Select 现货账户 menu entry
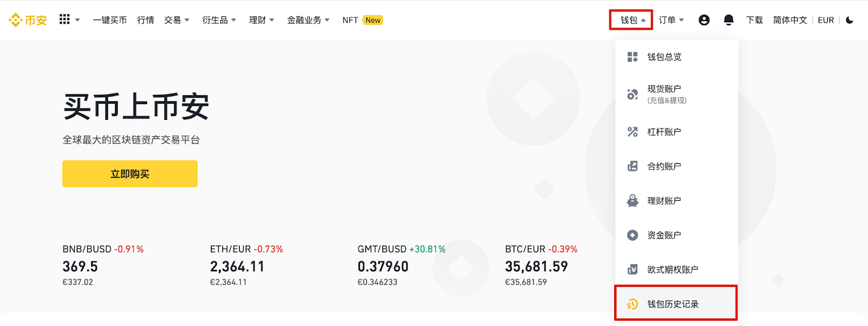This screenshot has width=868, height=326. tap(676, 94)
